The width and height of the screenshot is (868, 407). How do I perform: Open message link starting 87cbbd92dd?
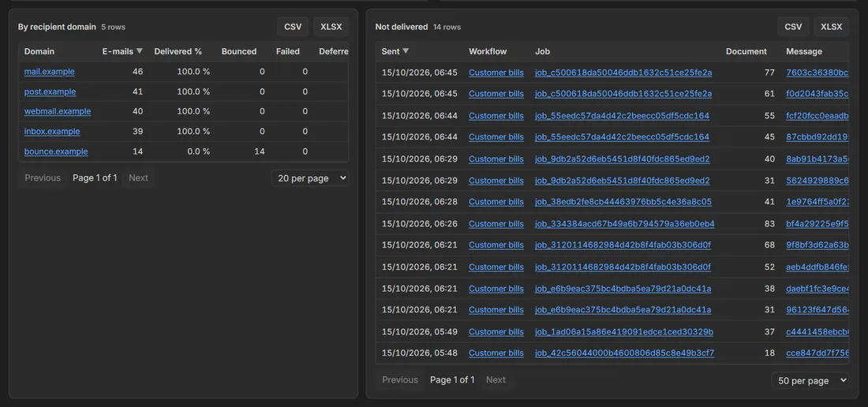click(x=817, y=137)
